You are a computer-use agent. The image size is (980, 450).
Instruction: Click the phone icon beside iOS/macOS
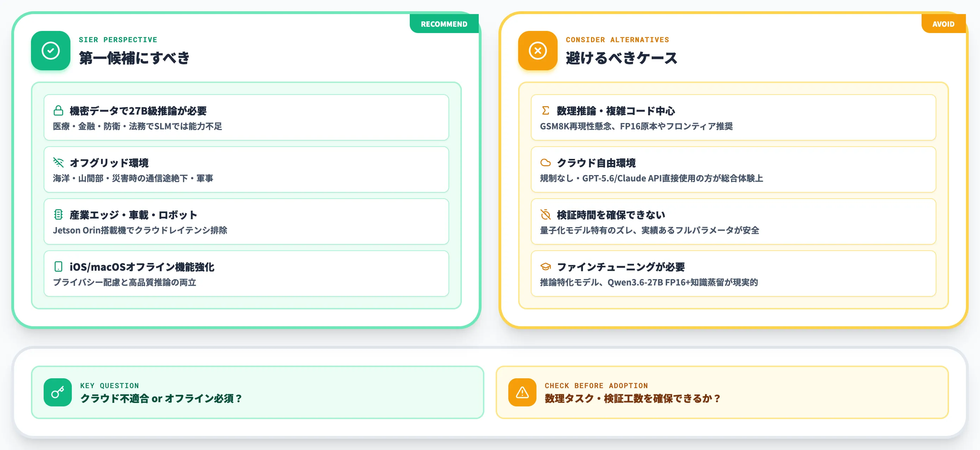pyautogui.click(x=58, y=266)
